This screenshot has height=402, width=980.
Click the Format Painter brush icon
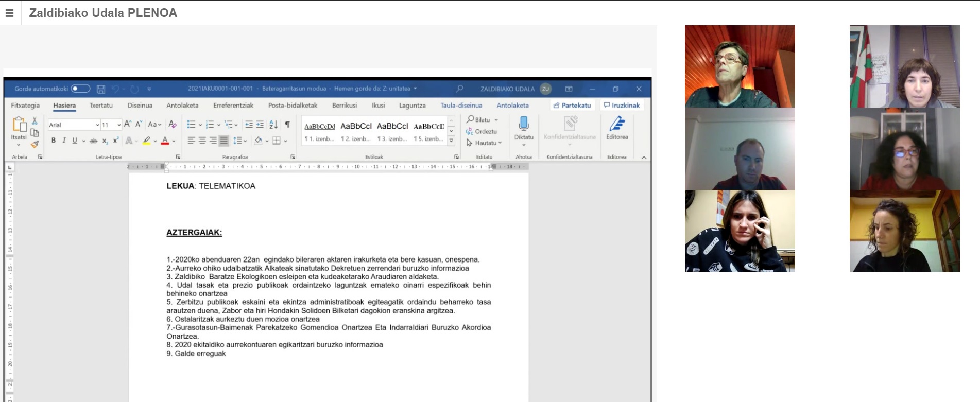click(35, 145)
